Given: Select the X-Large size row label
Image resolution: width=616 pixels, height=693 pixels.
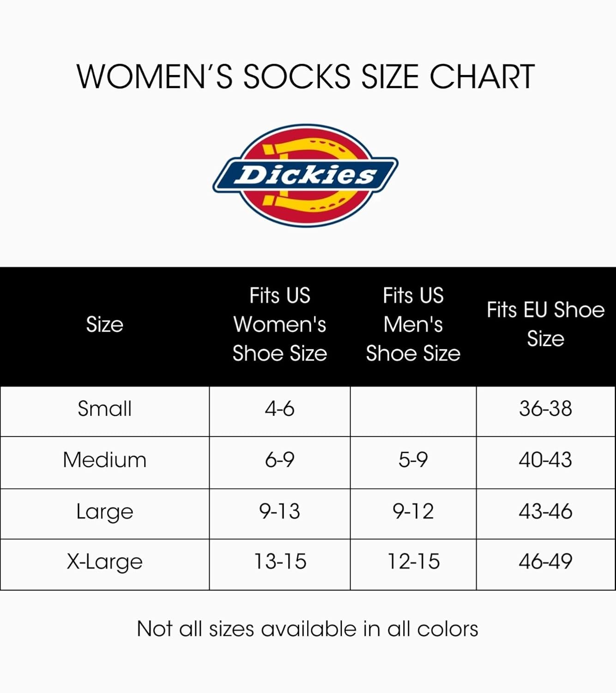Looking at the screenshot, I should (x=105, y=562).
